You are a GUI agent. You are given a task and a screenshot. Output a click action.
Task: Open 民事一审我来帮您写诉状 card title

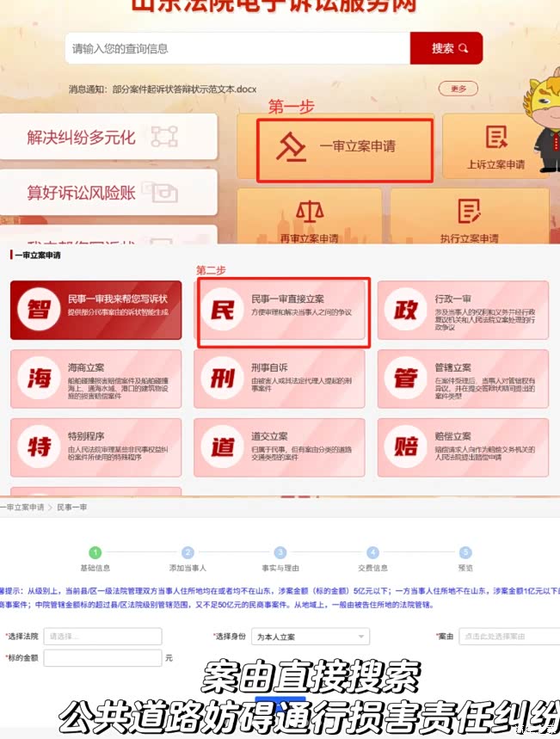pos(117,299)
